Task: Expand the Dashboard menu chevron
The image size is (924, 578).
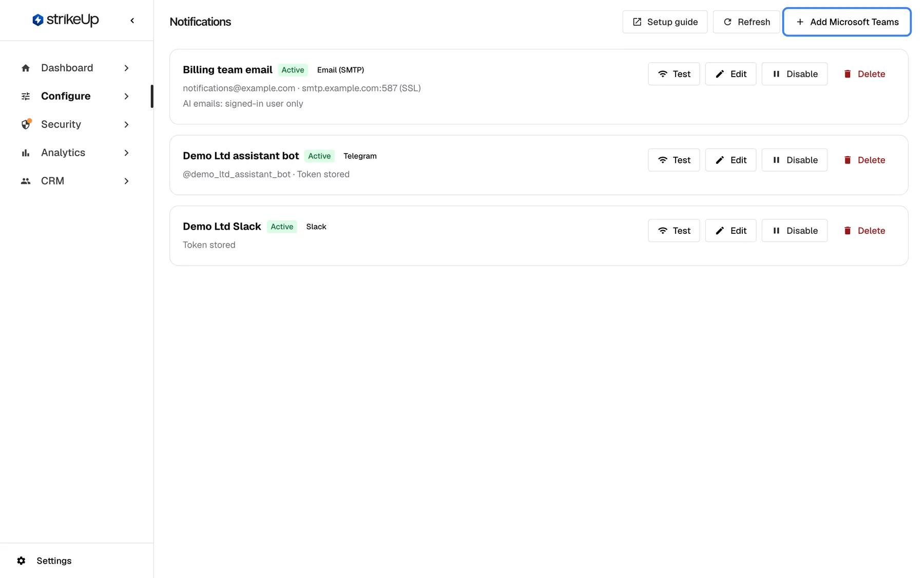Action: pos(126,68)
